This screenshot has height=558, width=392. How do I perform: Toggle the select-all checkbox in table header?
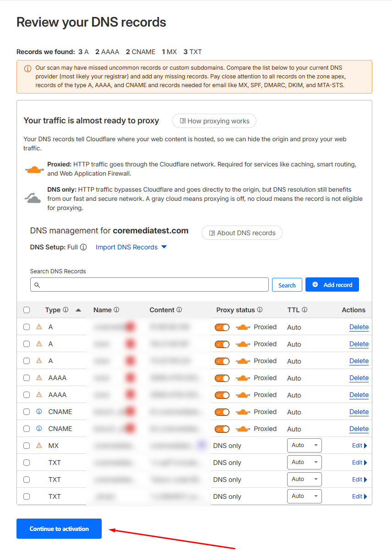pyautogui.click(x=27, y=310)
